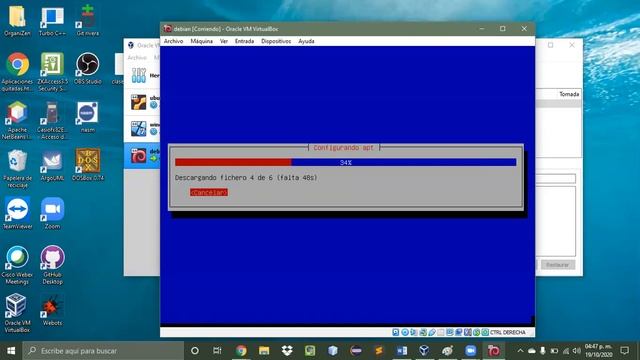Click hard disk activity icon in VM status bar

point(396,332)
